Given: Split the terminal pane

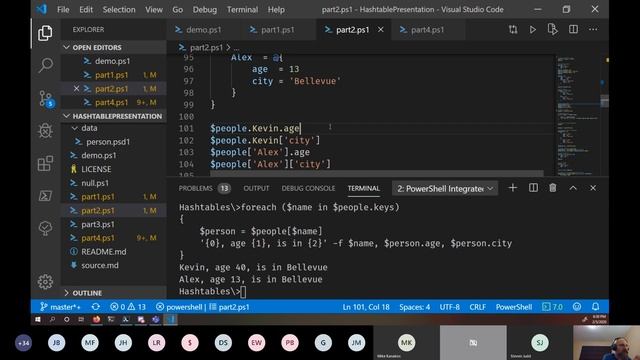Looking at the screenshot, I should click(533, 188).
